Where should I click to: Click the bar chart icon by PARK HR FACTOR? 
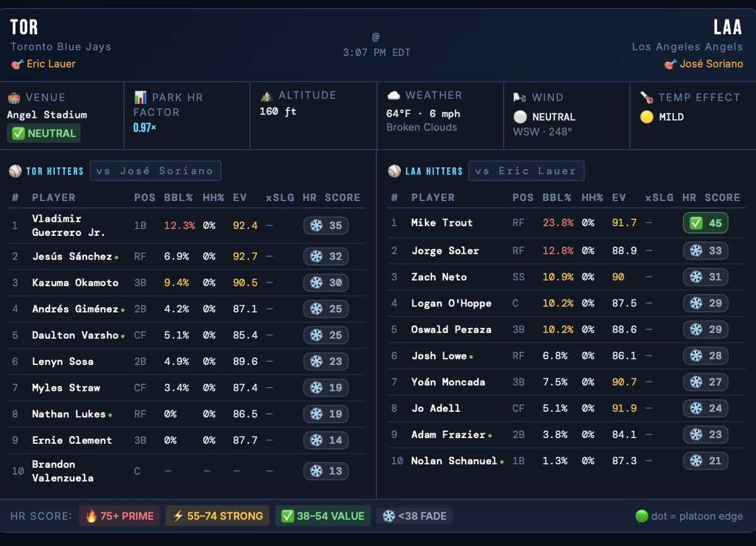click(140, 97)
